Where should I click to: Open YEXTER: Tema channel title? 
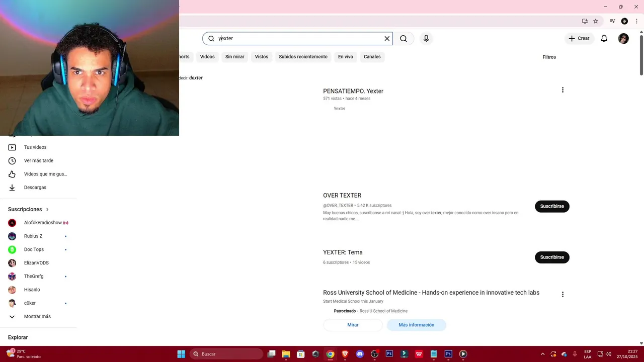(343, 252)
